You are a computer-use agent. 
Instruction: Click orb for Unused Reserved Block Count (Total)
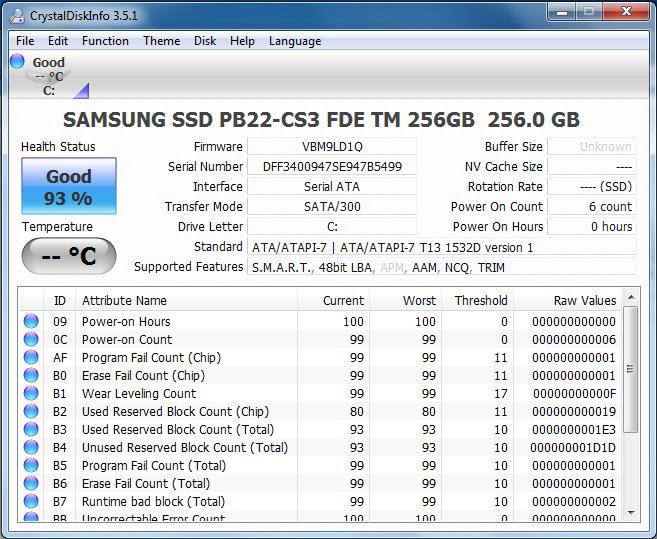click(x=31, y=447)
